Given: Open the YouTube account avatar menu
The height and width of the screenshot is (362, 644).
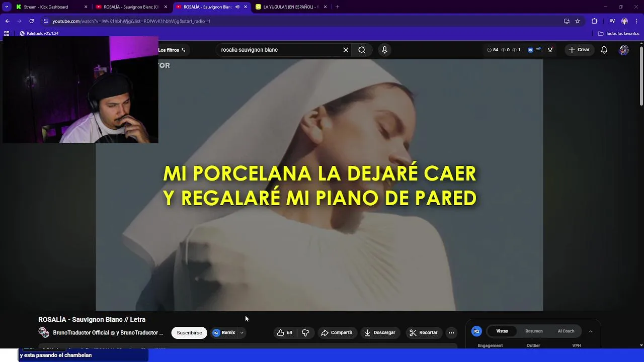Looking at the screenshot, I should 624,50.
